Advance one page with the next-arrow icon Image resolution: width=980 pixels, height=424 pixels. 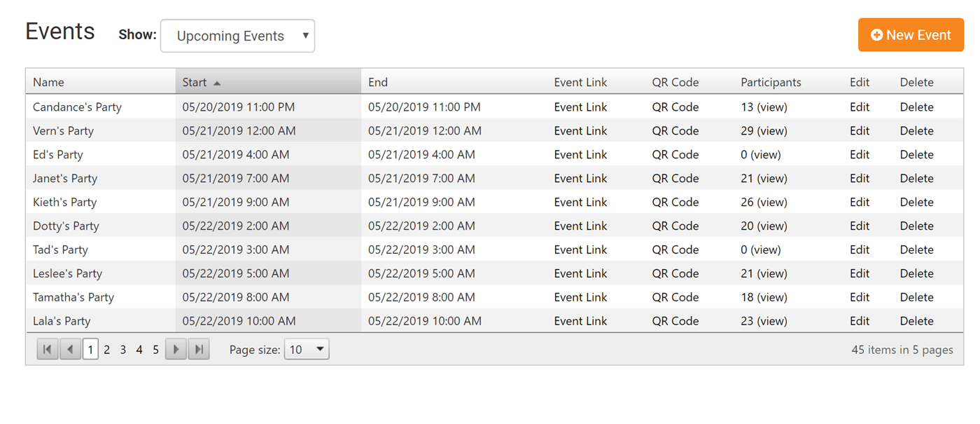[x=176, y=349]
